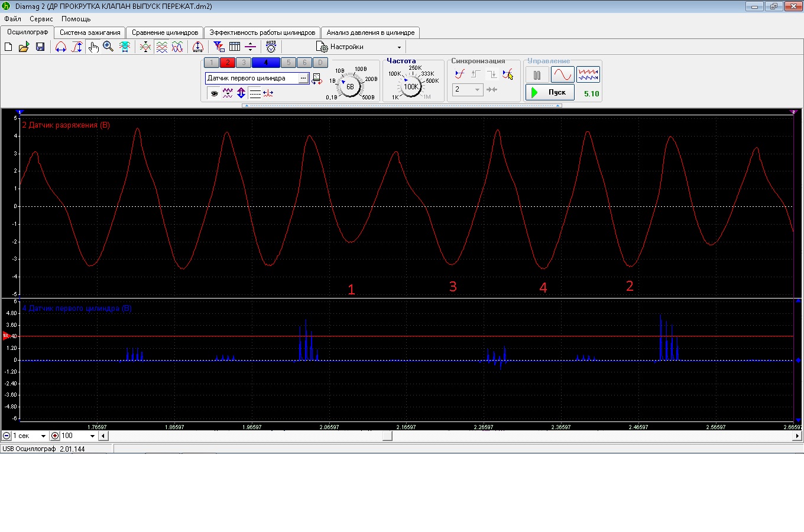Open the sync channel dropdown showing 2
This screenshot has width=804, height=532.
point(468,89)
